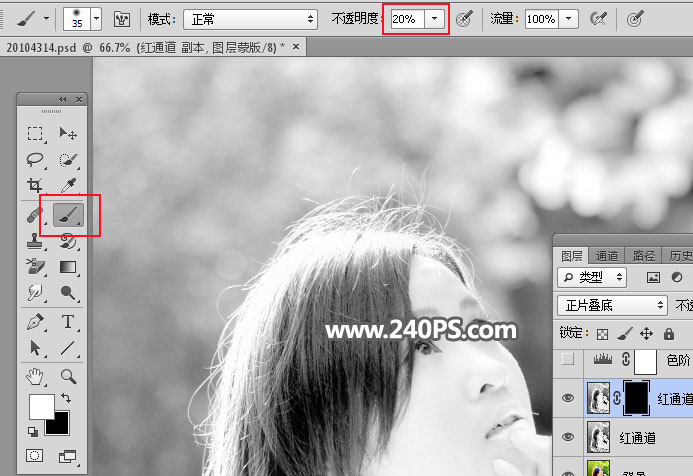The image size is (693, 476).
Task: Select the Dodge tool
Action: (68, 293)
